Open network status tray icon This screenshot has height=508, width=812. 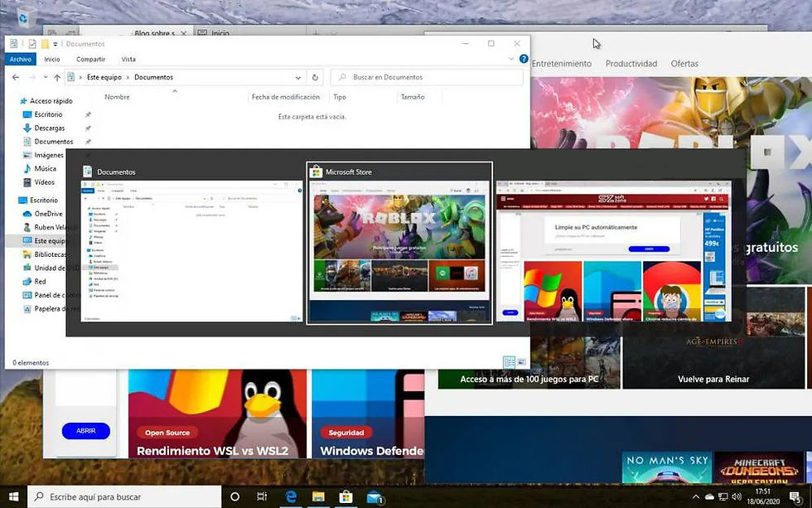click(723, 497)
